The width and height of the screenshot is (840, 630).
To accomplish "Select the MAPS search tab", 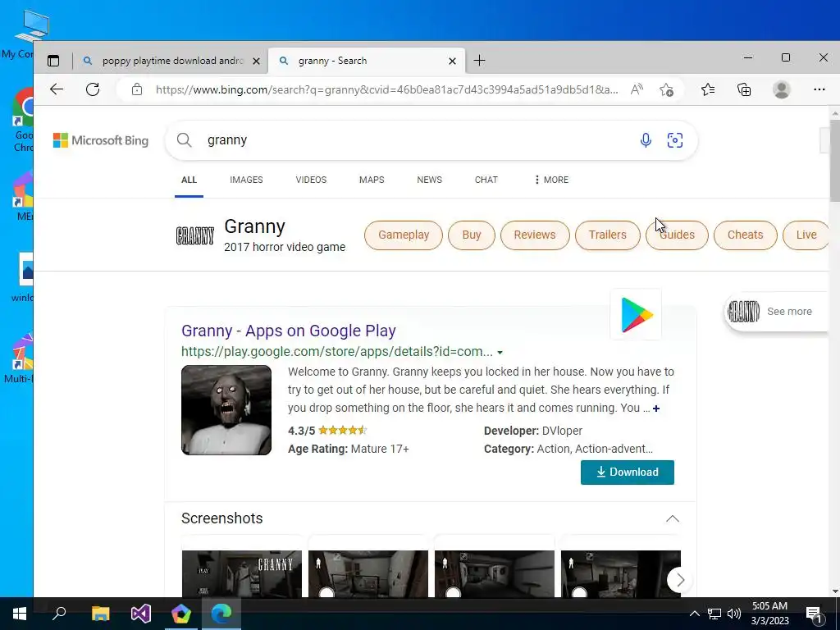I will click(372, 180).
